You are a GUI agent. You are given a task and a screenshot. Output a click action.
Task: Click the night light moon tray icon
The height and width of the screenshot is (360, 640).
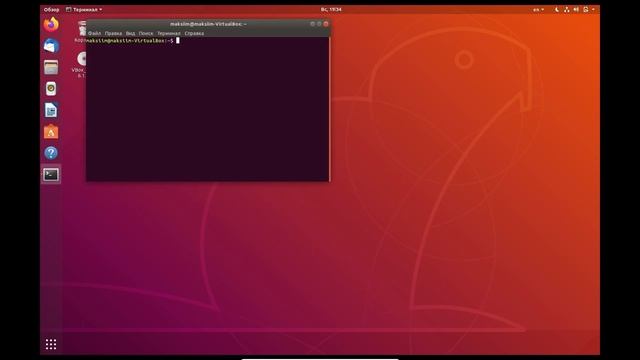tap(556, 9)
